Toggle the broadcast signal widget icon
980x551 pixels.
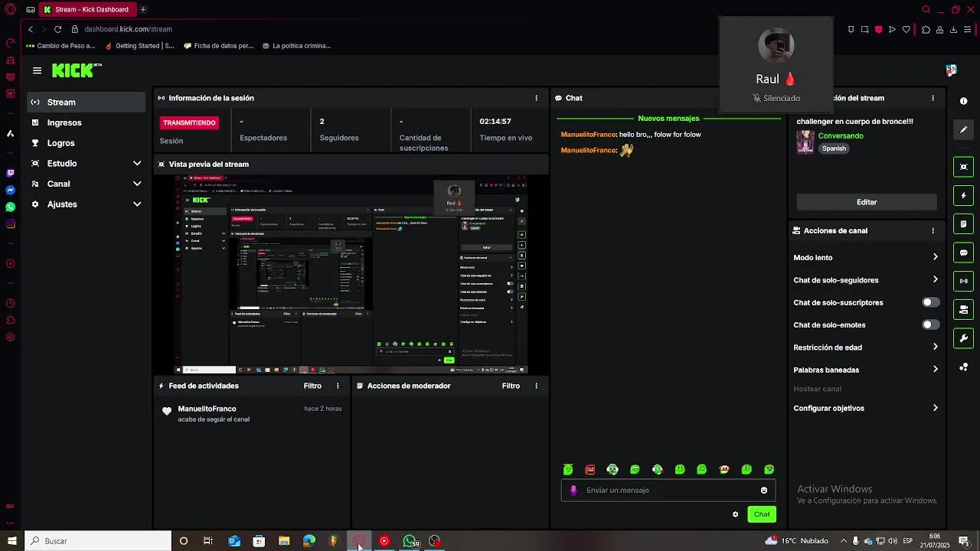(963, 281)
